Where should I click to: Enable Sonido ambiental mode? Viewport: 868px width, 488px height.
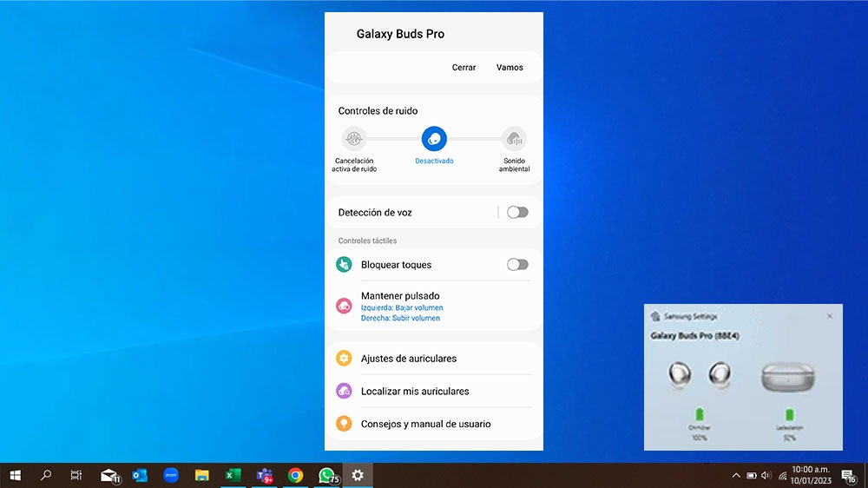click(x=514, y=139)
